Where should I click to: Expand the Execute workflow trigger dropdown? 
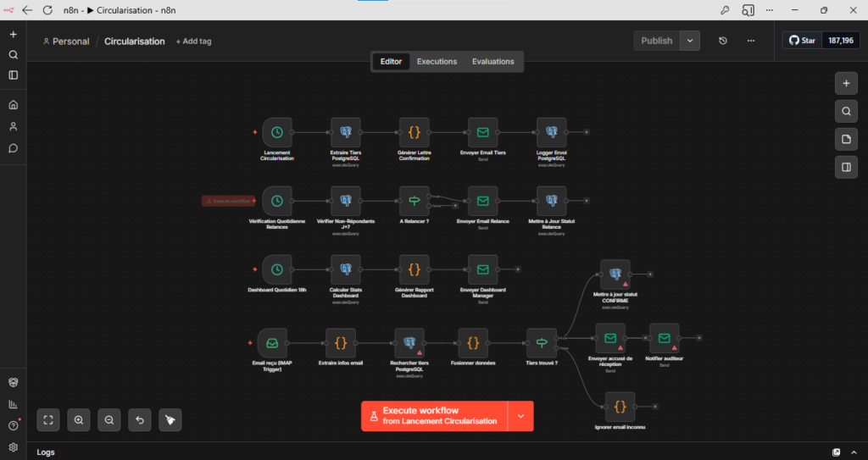520,416
